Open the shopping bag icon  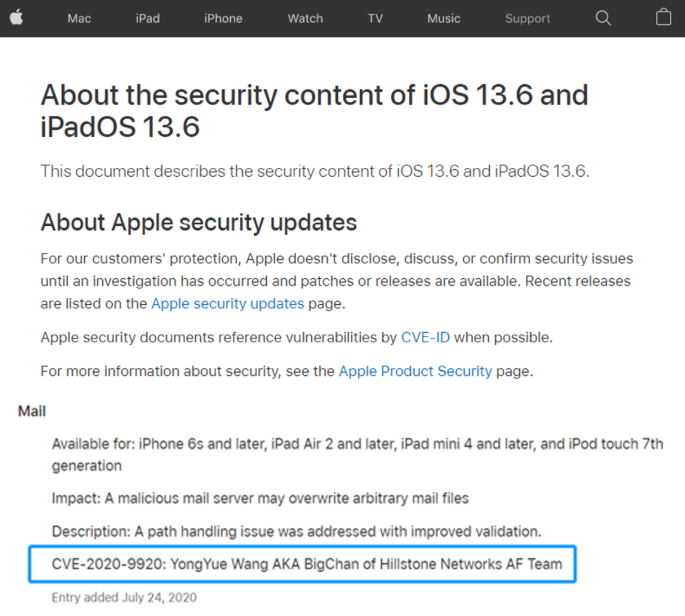pyautogui.click(x=663, y=18)
